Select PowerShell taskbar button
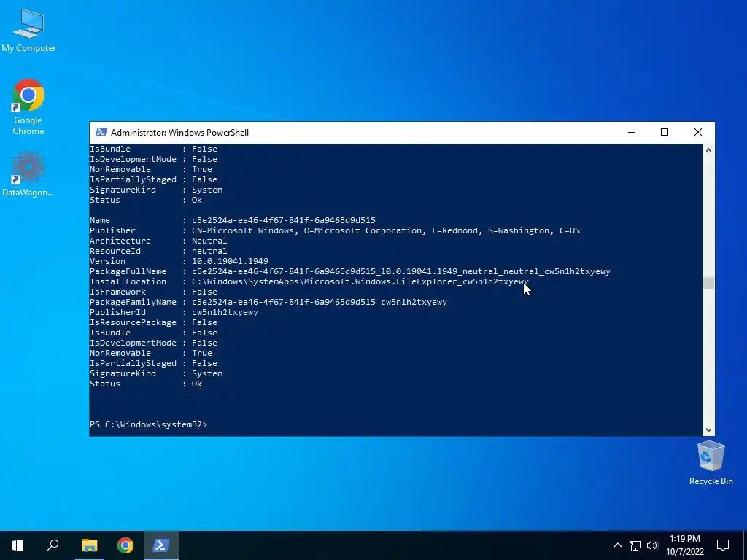The image size is (747, 560). 160,545
